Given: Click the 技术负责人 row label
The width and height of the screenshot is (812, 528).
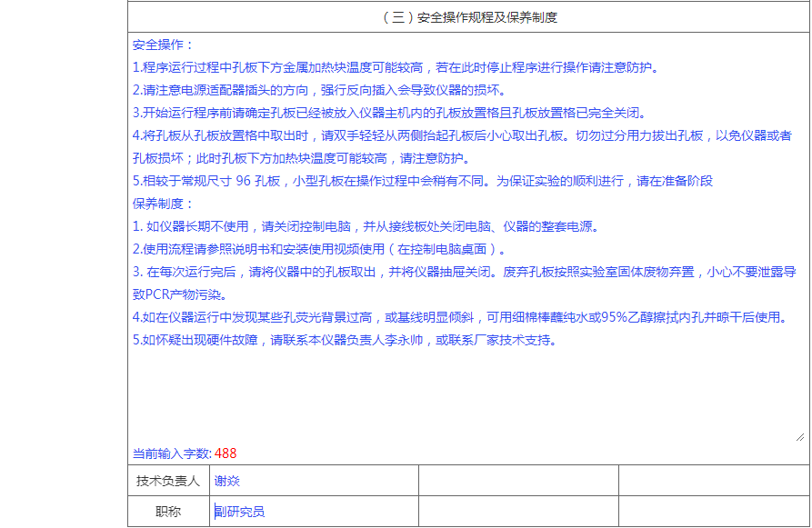Looking at the screenshot, I should [x=168, y=481].
